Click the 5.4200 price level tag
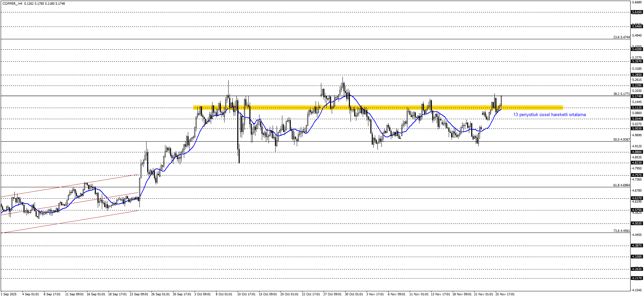This screenshot has width=644, height=298. [x=637, y=49]
